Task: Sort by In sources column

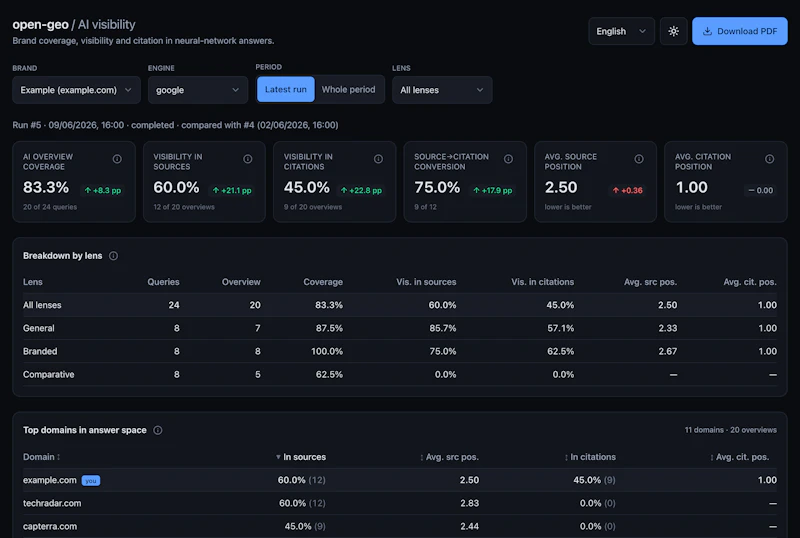Action: tap(301, 457)
